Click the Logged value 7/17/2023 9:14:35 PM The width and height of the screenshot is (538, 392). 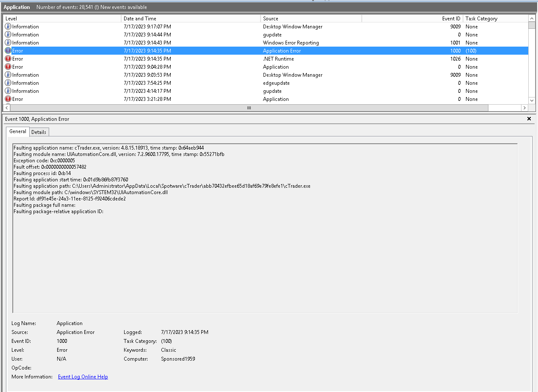pos(185,332)
